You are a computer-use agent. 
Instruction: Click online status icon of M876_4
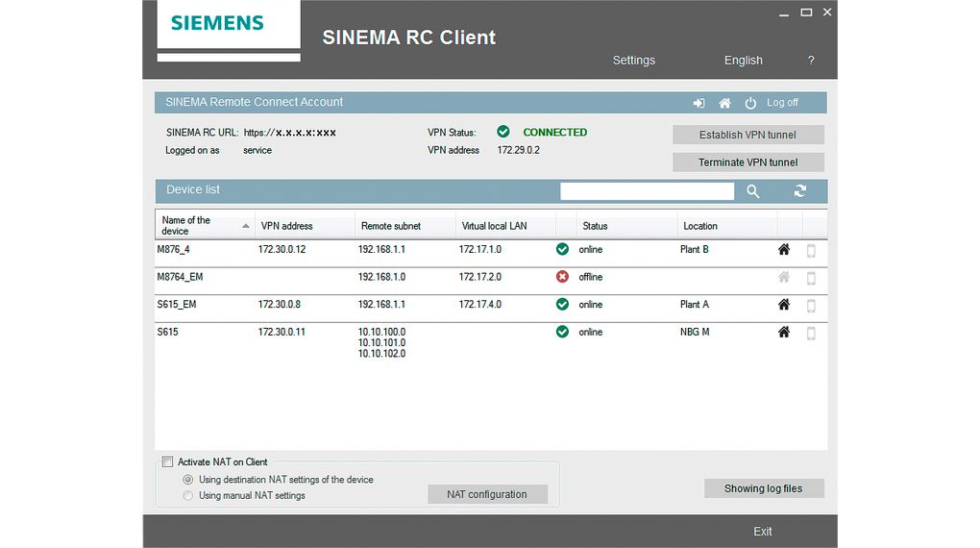click(x=562, y=249)
